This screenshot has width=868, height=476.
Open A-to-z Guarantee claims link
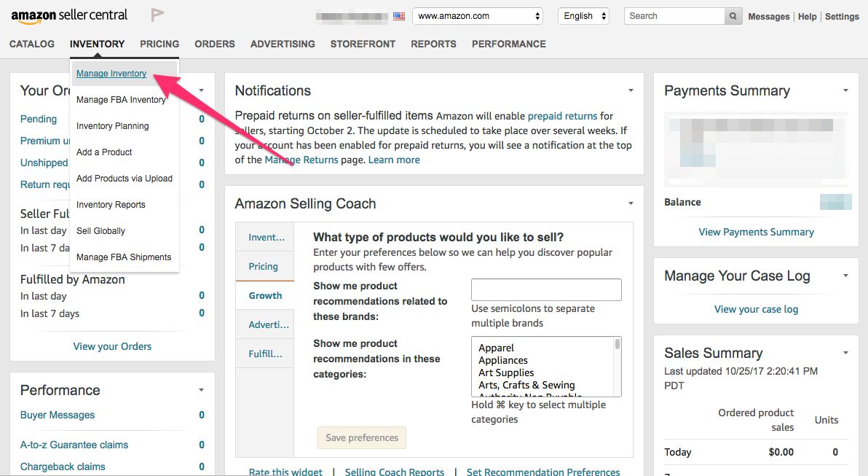click(x=74, y=445)
